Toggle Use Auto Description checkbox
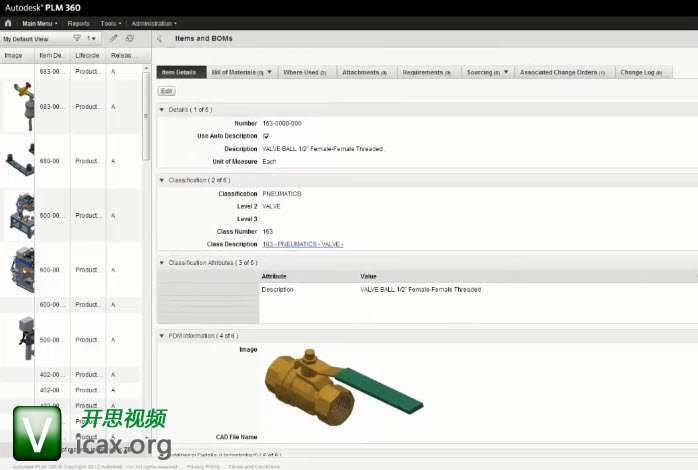The width and height of the screenshot is (698, 470). (266, 136)
